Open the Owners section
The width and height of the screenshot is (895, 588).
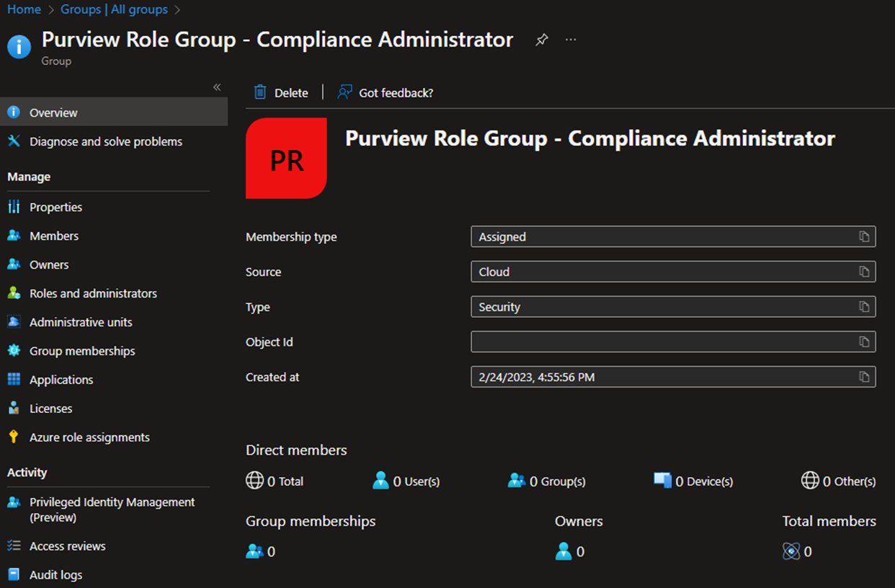coord(49,264)
